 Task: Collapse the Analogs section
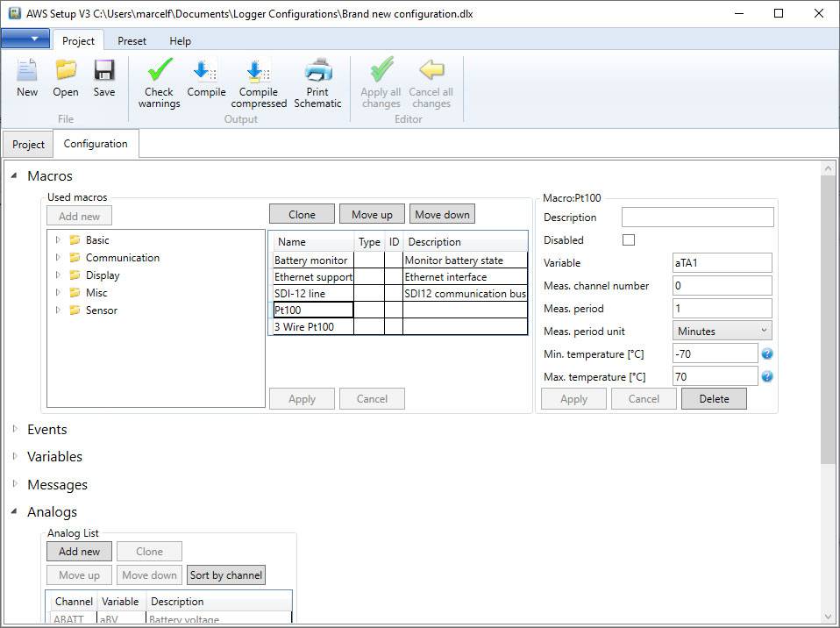click(x=14, y=511)
